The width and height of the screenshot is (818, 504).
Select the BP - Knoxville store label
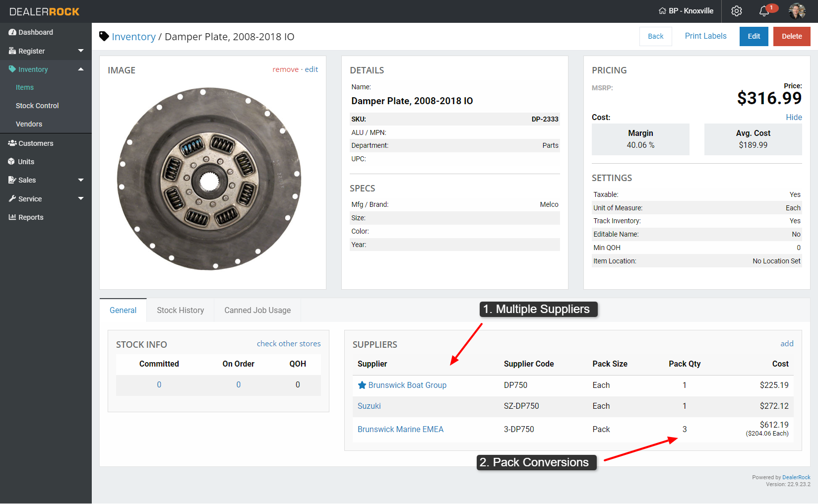pyautogui.click(x=691, y=11)
